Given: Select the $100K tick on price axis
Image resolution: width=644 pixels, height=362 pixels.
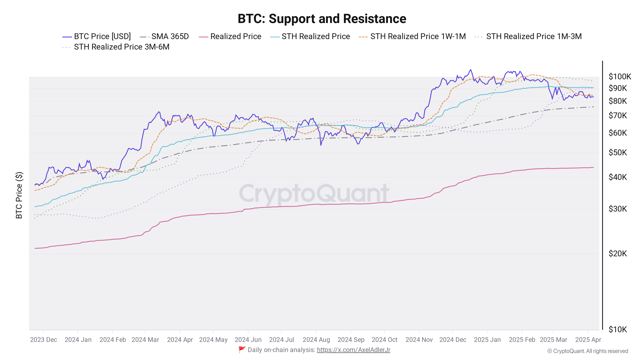Looking at the screenshot, I should [619, 77].
